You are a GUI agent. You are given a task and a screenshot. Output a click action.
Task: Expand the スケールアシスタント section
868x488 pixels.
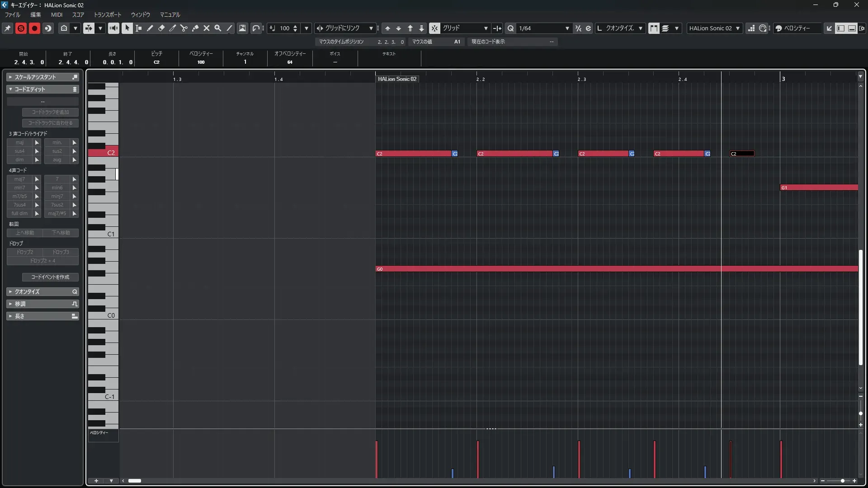pos(35,77)
